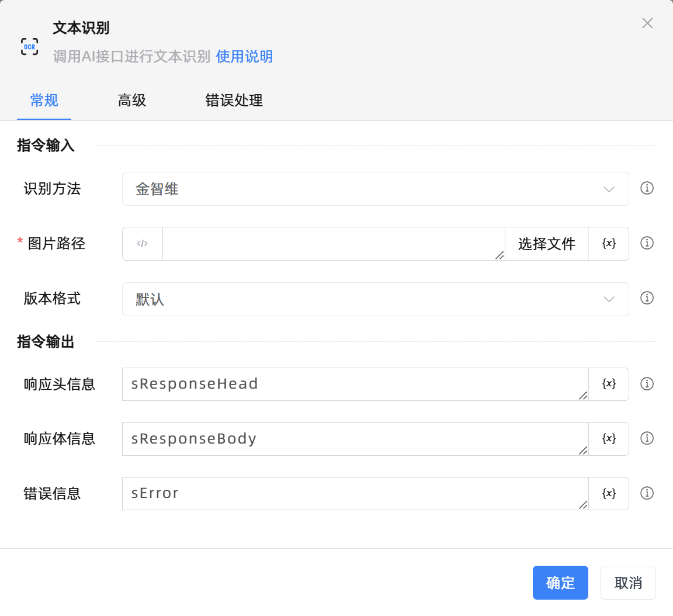Click the 选择文件 button
Image resolution: width=673 pixels, height=616 pixels.
pyautogui.click(x=546, y=244)
